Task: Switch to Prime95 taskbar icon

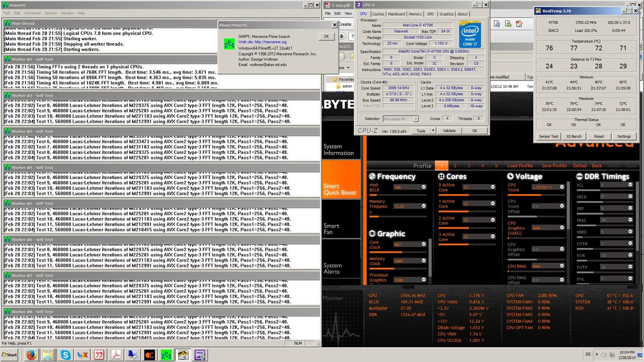Action: click(166, 354)
